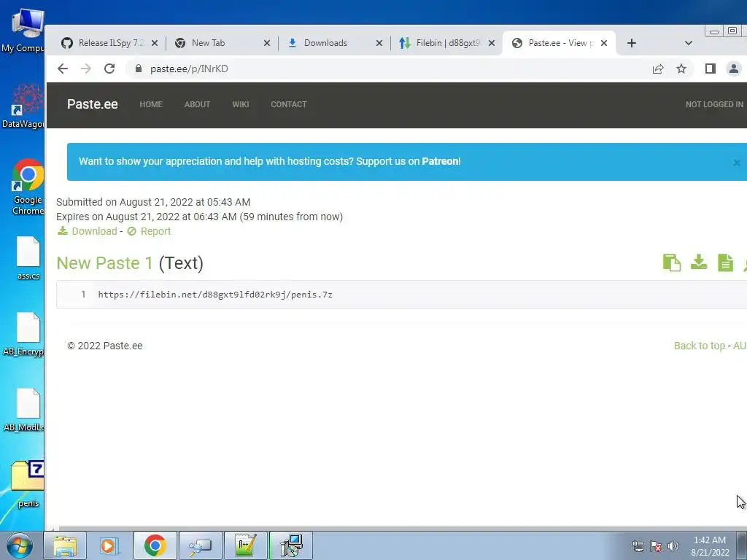Image resolution: width=747 pixels, height=560 pixels.
Task: Select penis archive on desktop
Action: pos(28,484)
